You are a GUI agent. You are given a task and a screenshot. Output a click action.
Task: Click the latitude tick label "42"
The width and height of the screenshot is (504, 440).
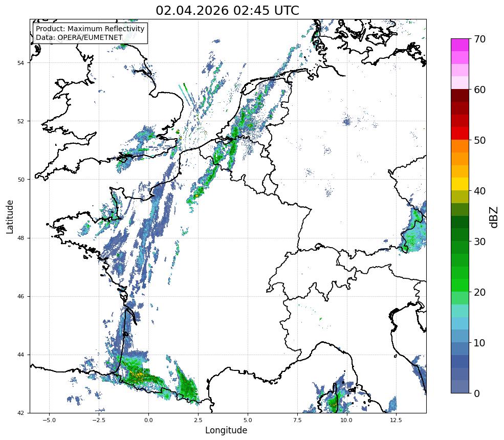tap(20, 413)
